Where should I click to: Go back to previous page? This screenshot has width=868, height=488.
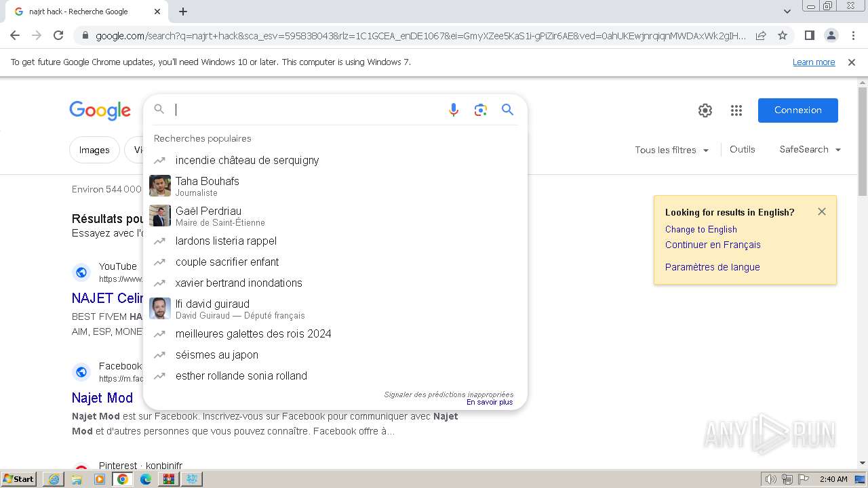[15, 35]
